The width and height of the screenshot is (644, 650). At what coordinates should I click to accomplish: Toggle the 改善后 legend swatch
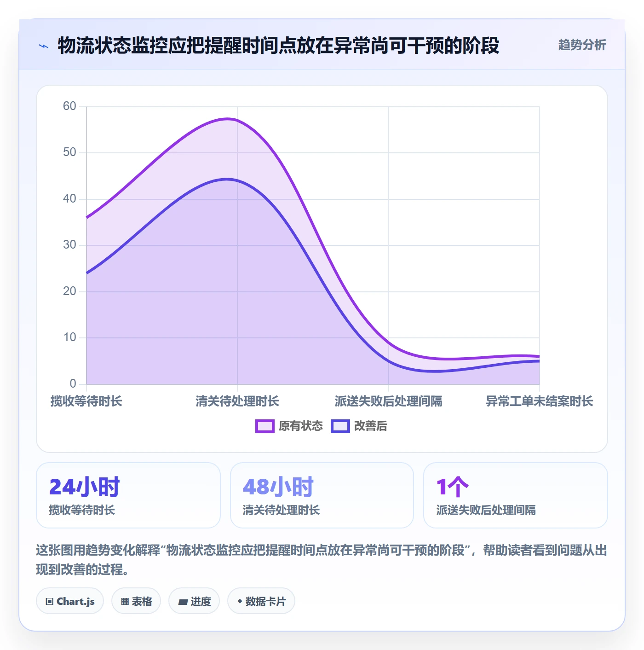click(x=340, y=426)
